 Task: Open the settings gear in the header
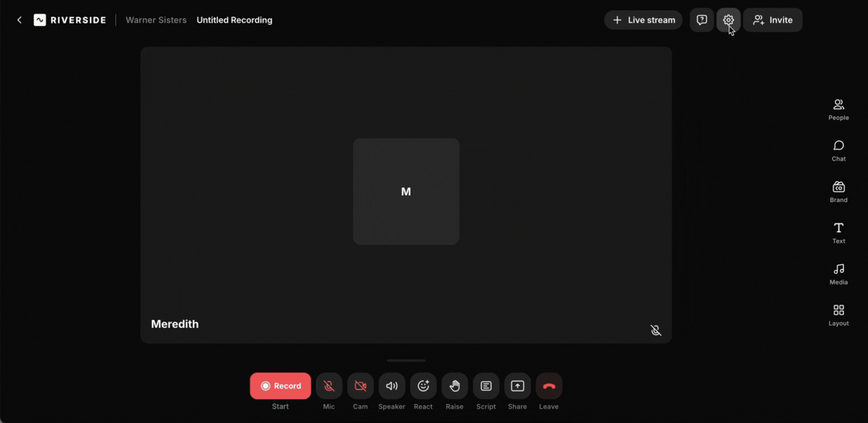[x=728, y=20]
